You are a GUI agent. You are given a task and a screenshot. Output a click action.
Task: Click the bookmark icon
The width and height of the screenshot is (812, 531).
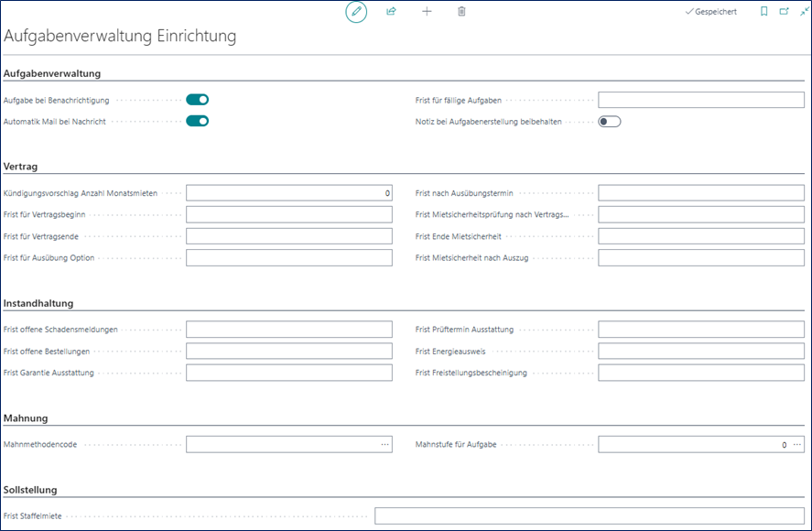tap(764, 12)
